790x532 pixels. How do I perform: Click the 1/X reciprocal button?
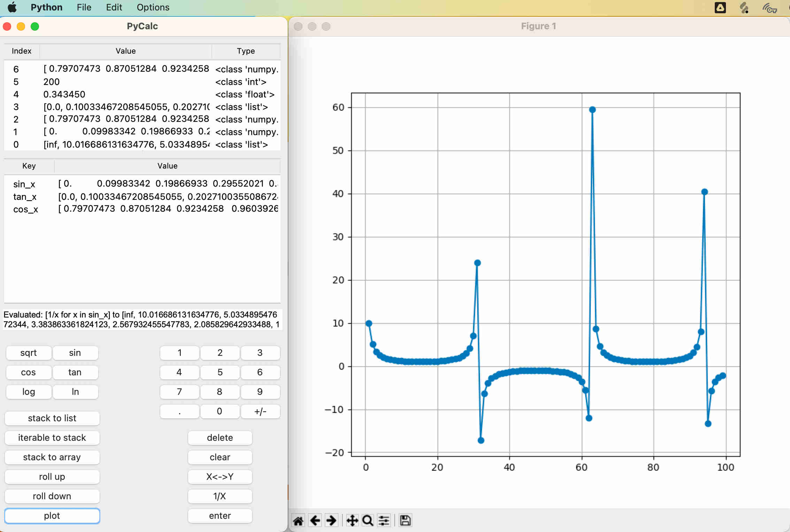220,496
